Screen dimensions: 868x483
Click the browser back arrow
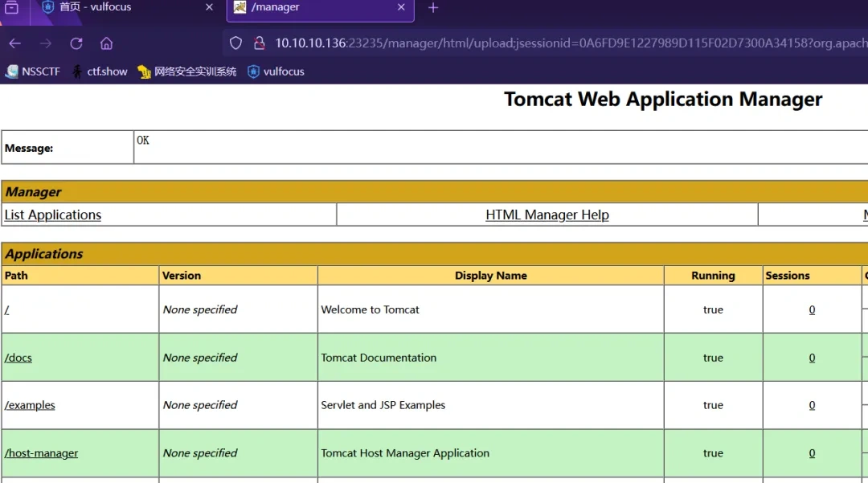15,43
